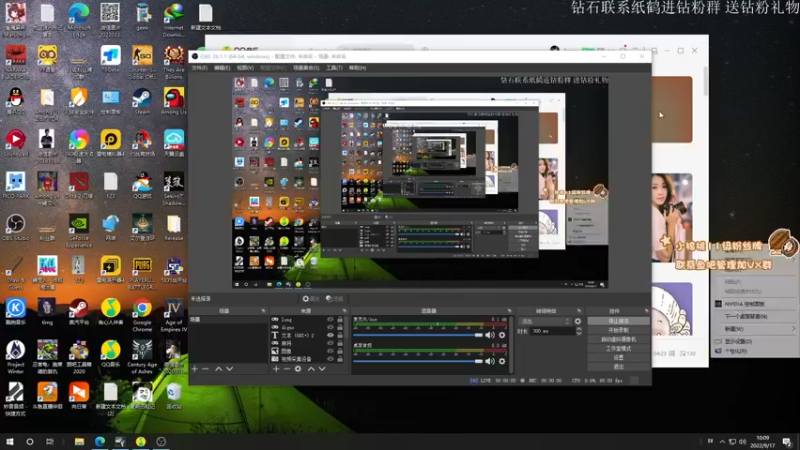The width and height of the screenshot is (800, 450).
Task: Open Counter-Strike Global Offensive desktop icon
Action: pos(142,62)
